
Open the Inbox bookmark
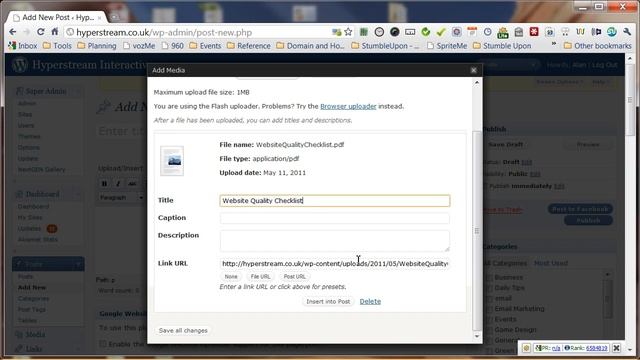[x=22, y=46]
